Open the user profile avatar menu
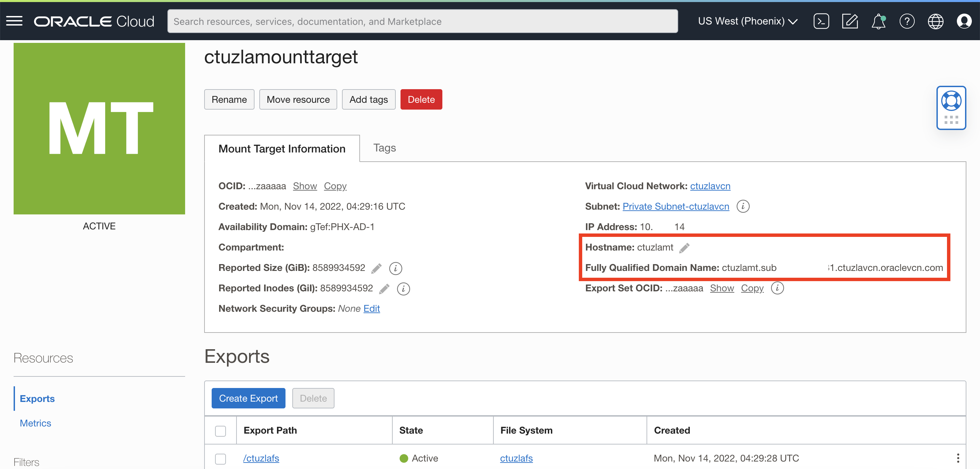 pos(965,22)
